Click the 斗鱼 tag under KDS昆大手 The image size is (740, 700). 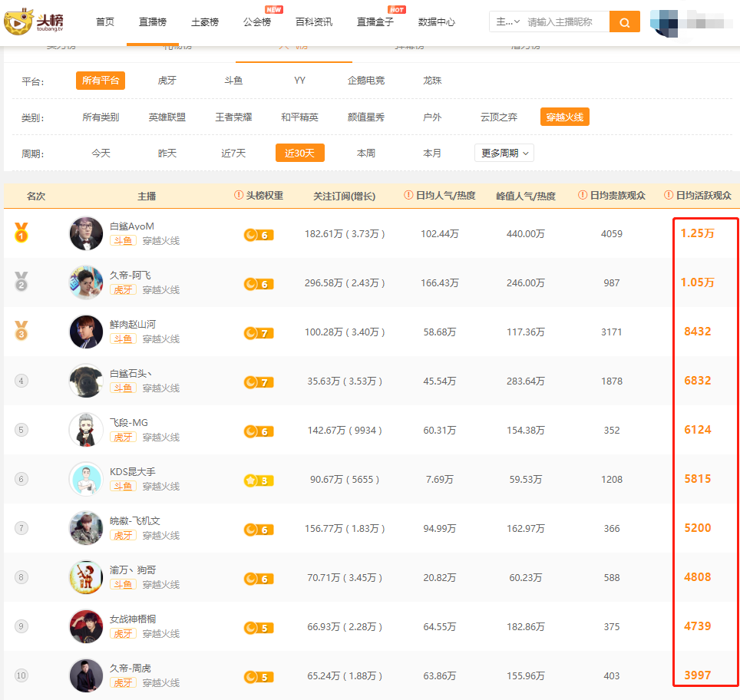point(123,486)
